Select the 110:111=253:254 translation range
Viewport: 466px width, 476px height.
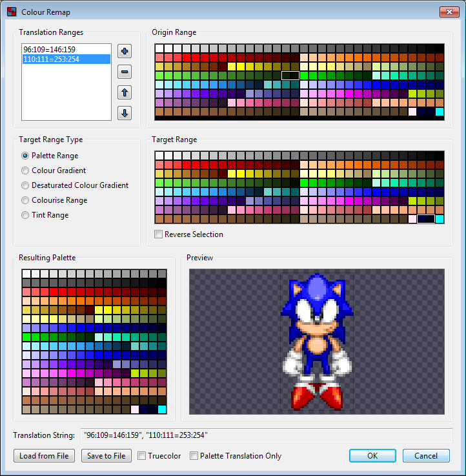[x=66, y=59]
